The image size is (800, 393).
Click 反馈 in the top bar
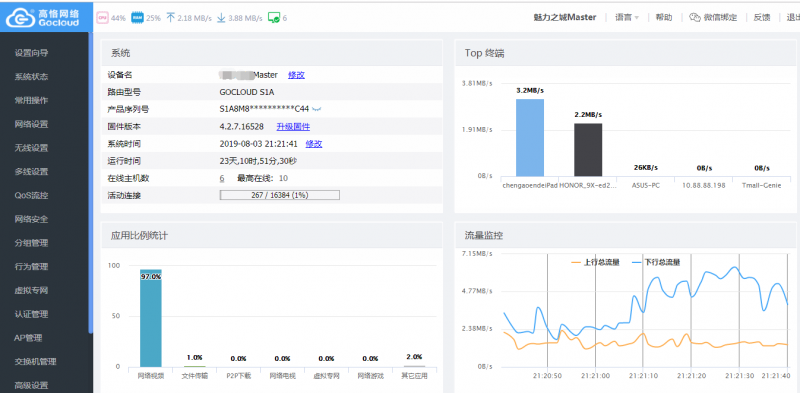[x=762, y=17]
